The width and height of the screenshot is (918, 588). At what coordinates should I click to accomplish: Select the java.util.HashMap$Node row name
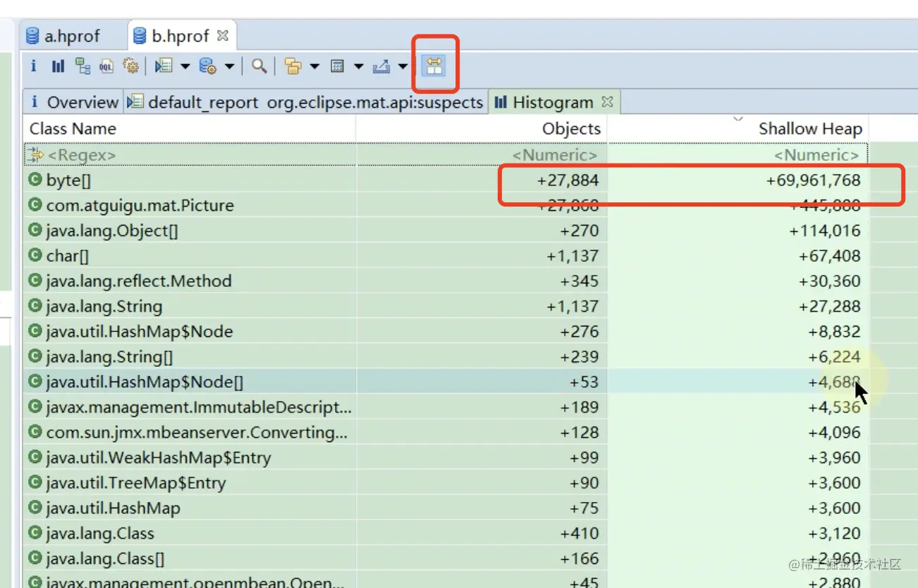pos(140,331)
